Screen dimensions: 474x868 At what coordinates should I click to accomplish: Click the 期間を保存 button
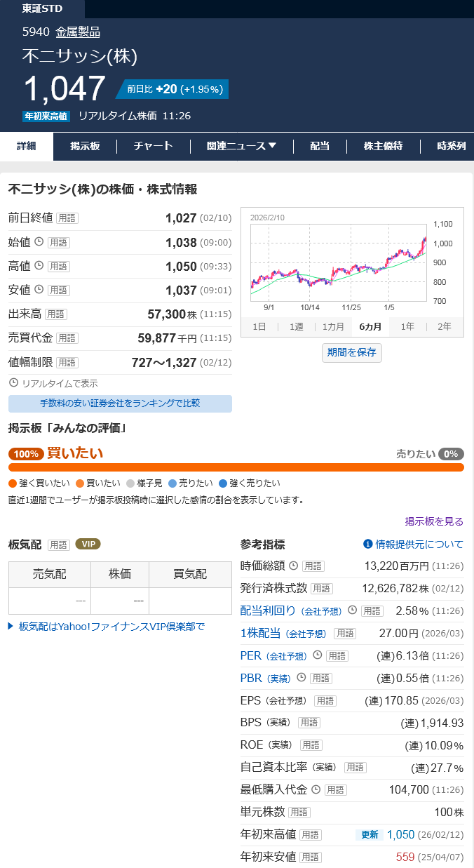[x=352, y=352]
